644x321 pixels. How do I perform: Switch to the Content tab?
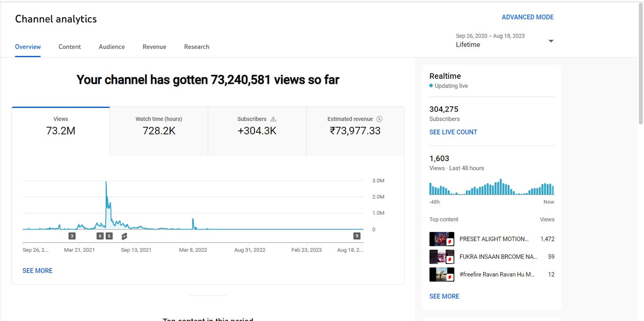point(70,47)
